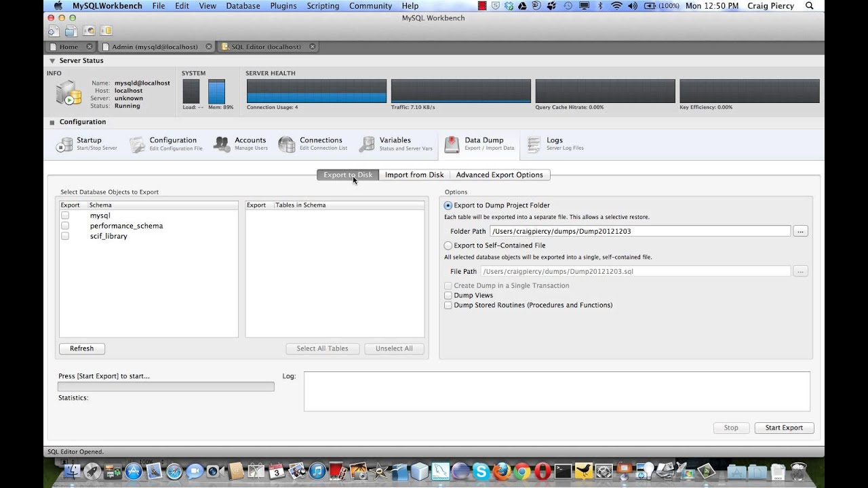Click the server running status icon in Info
The height and width of the screenshot is (488, 868).
pyautogui.click(x=68, y=93)
